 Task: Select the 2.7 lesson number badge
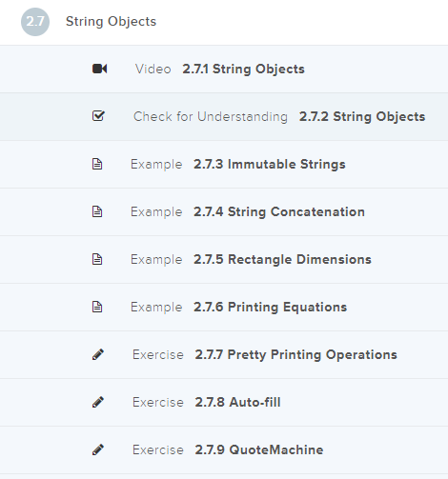coord(35,22)
